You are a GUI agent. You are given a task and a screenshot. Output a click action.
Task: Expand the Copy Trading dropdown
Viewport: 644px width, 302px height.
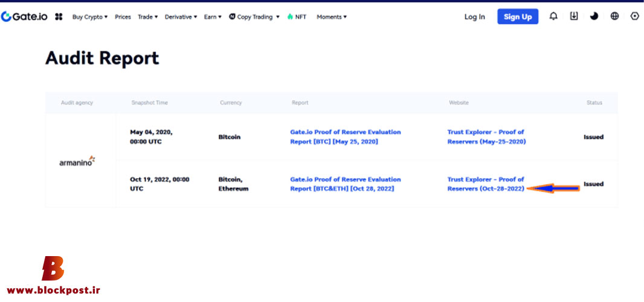pos(258,17)
